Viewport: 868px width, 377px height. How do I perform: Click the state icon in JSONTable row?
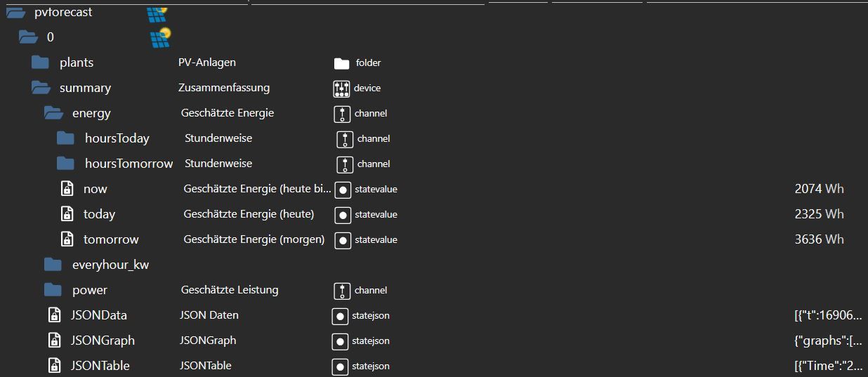340,366
